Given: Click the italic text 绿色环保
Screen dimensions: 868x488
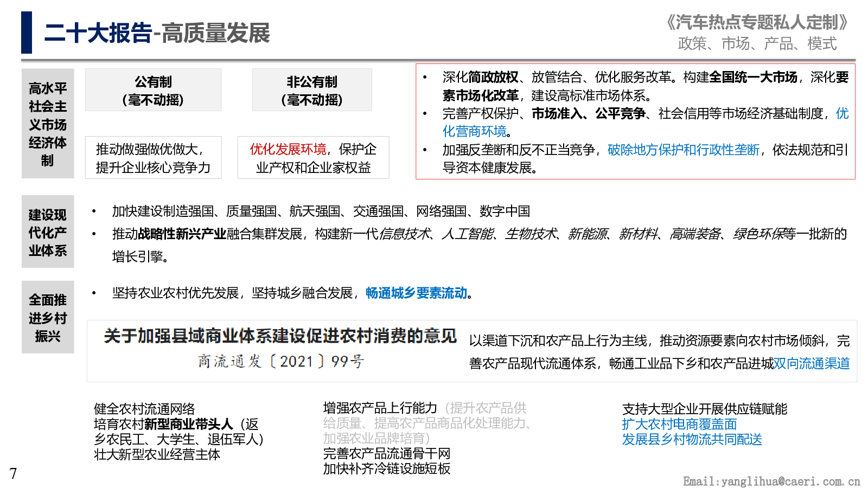Looking at the screenshot, I should point(758,234).
